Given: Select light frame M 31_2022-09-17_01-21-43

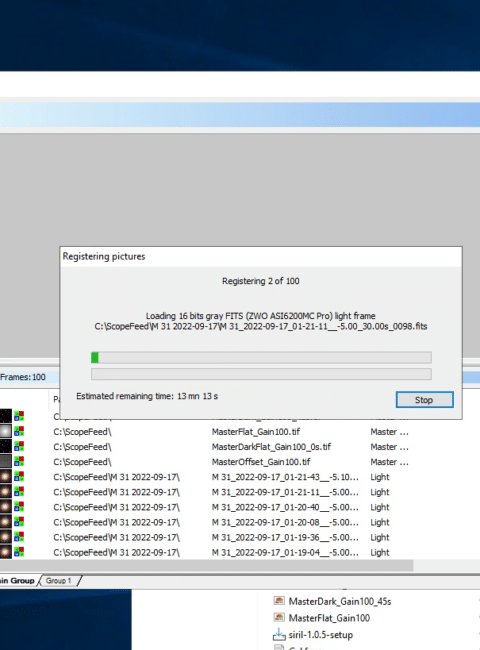Looking at the screenshot, I should (285, 477).
